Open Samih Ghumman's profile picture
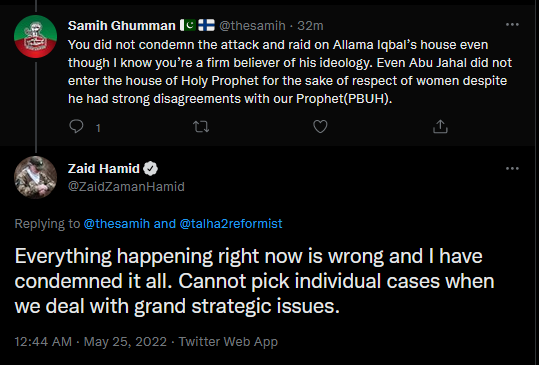The height and width of the screenshot is (365, 539). (x=35, y=36)
